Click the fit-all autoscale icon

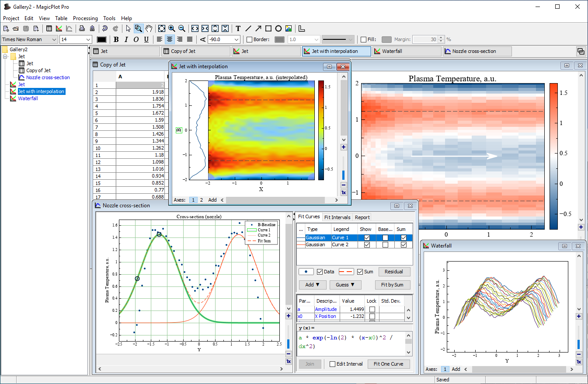[x=162, y=28]
